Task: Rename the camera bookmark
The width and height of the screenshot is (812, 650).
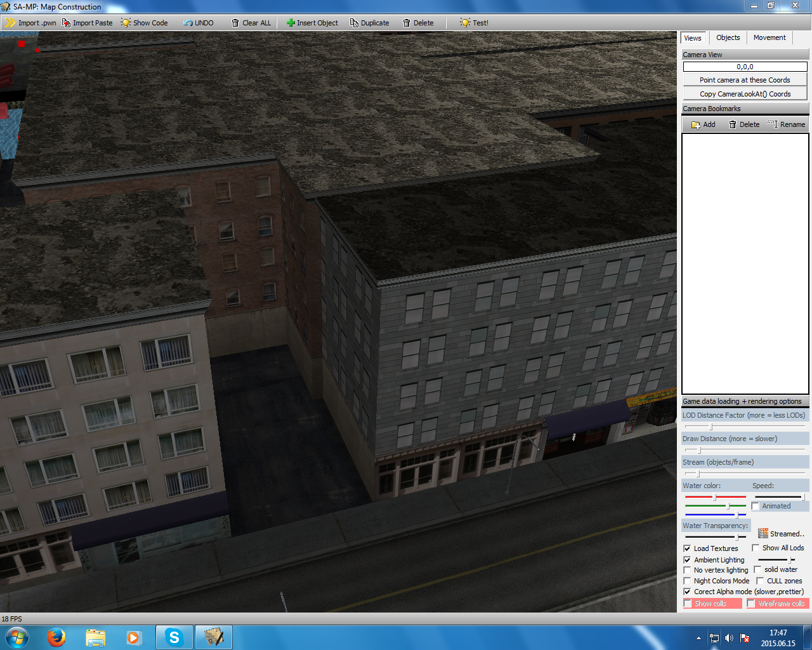Action: tap(787, 124)
